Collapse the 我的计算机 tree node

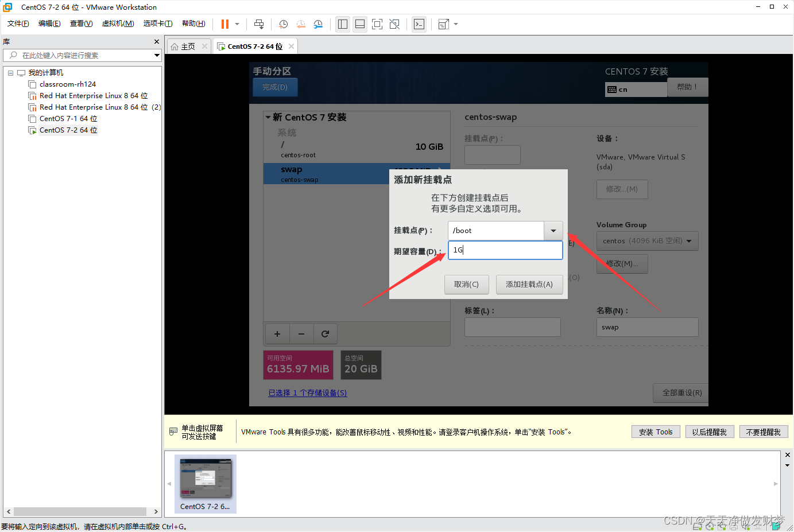pyautogui.click(x=10, y=73)
